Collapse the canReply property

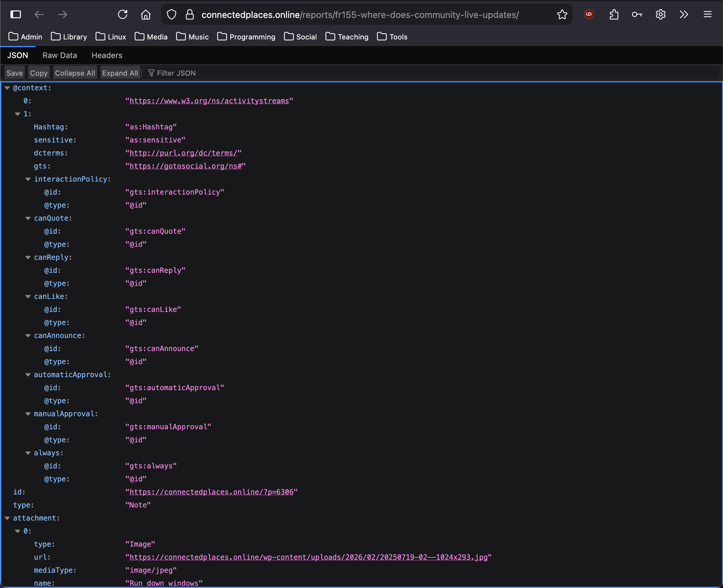tap(27, 257)
